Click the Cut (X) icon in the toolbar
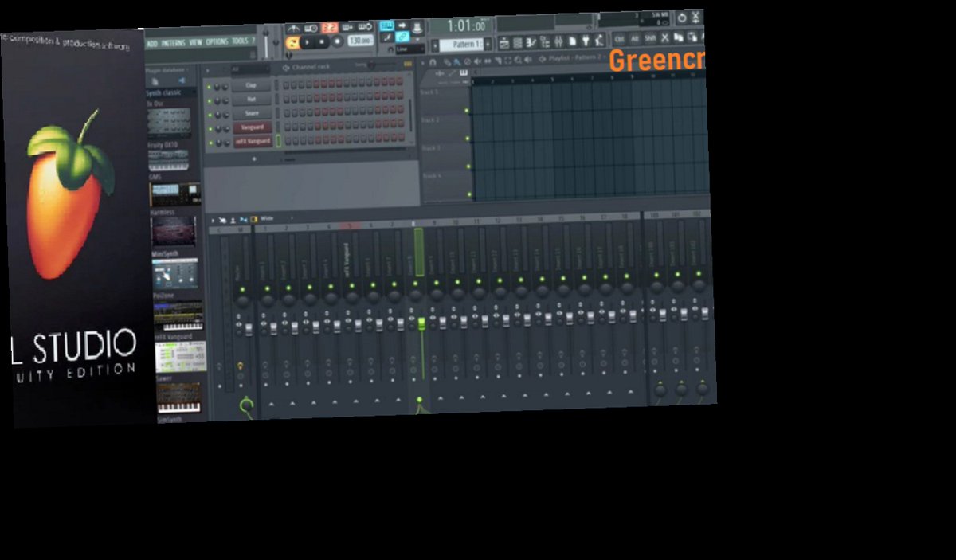The height and width of the screenshot is (560, 956). 665,37
